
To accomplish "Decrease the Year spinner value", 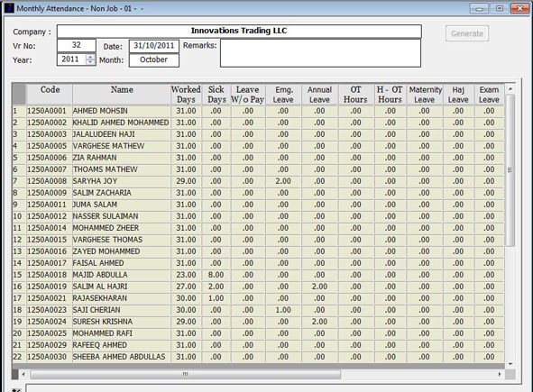I will click(x=90, y=62).
